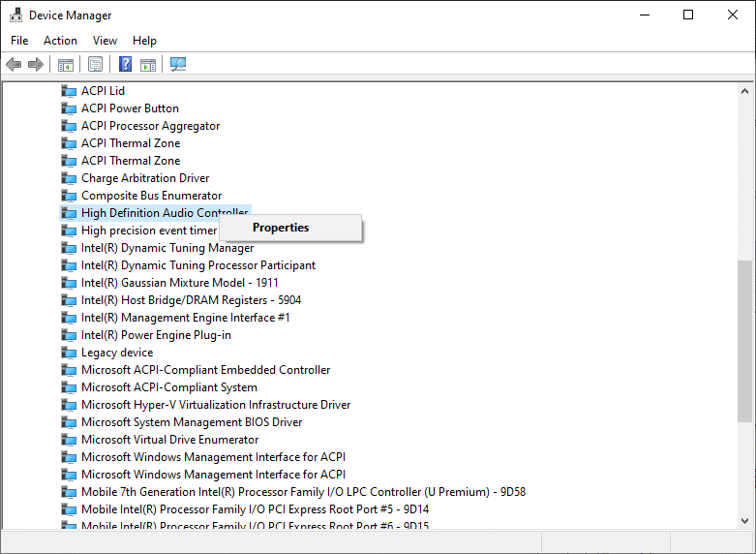The height and width of the screenshot is (554, 756).
Task: Select the Legacy device entry
Action: tap(117, 353)
